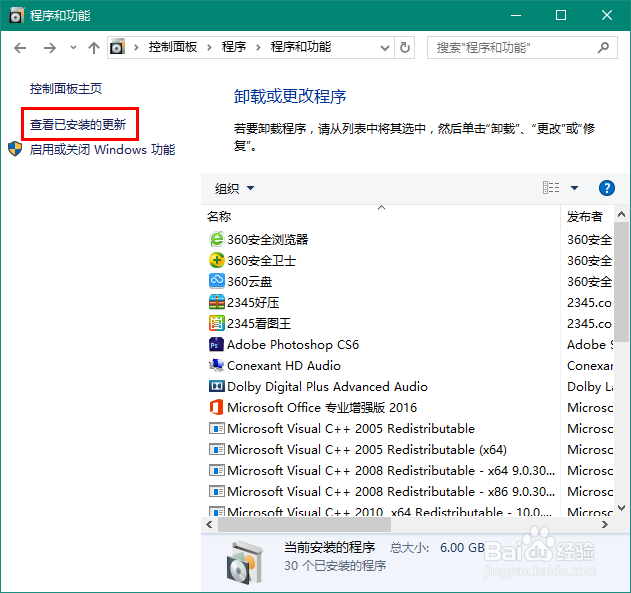Open 控制面板主页 link
The image size is (631, 593).
(66, 89)
